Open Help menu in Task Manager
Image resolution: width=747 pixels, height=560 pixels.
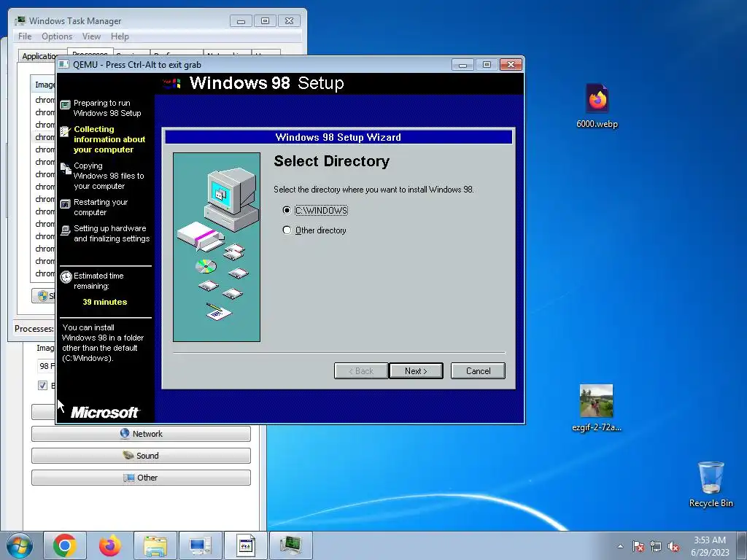pos(120,36)
